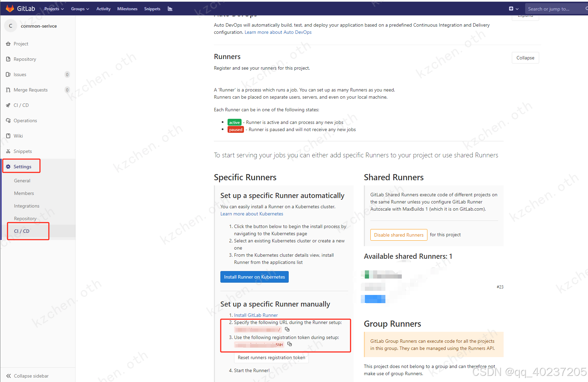Click the collapse sidebar chevrons icon
This screenshot has width=588, height=382.
pyautogui.click(x=9, y=376)
